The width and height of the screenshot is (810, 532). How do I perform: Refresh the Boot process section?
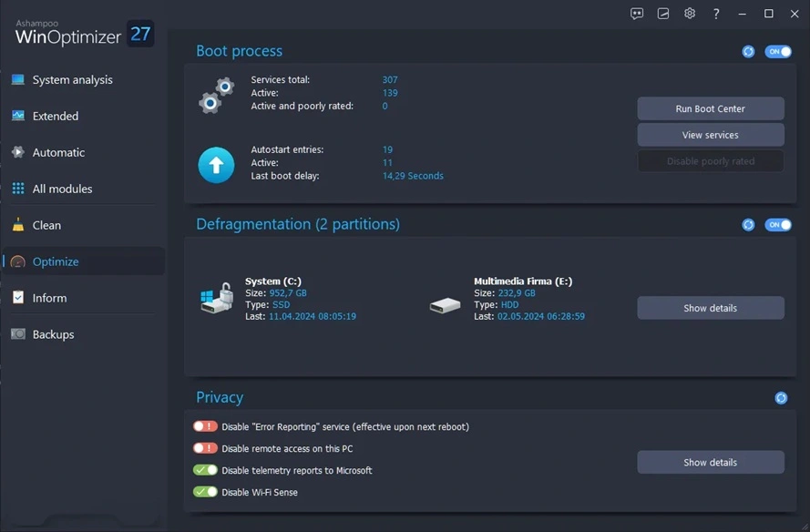pyautogui.click(x=748, y=52)
